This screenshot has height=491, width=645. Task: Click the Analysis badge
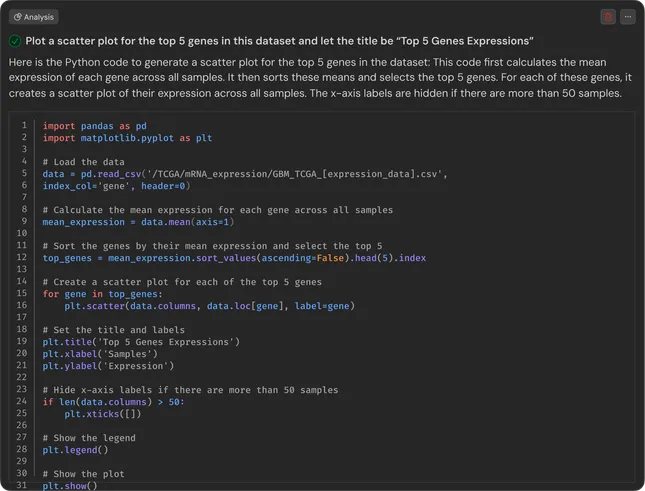(34, 17)
